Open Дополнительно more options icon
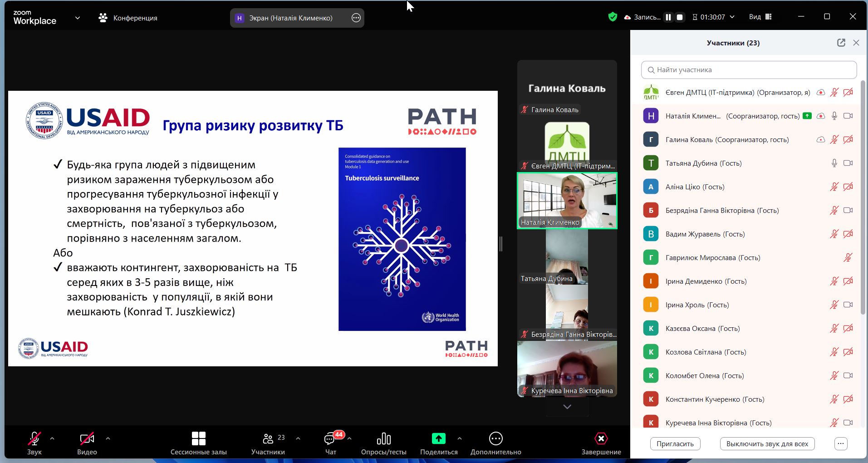 click(495, 438)
